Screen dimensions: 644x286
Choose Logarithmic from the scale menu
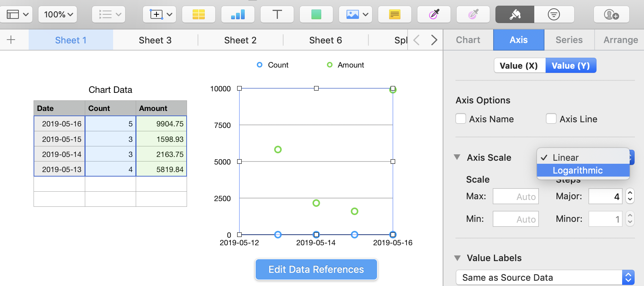point(578,171)
